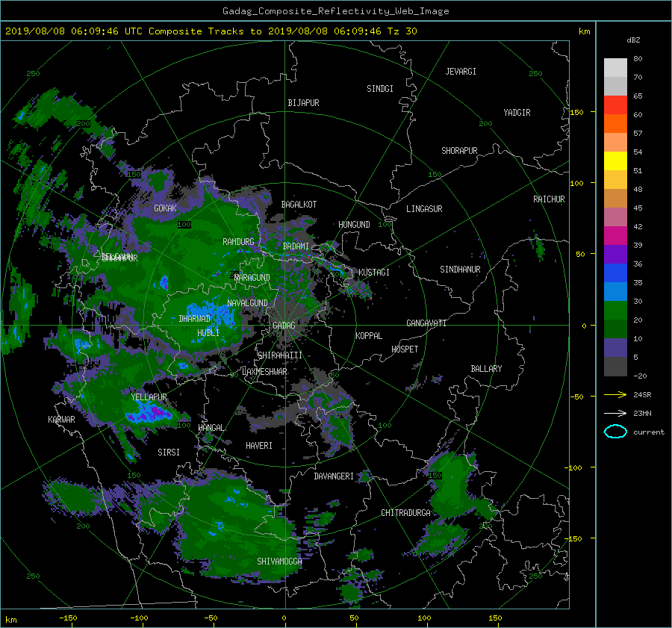Click the DAVANGERI label
This screenshot has width=672, height=628.
click(334, 476)
